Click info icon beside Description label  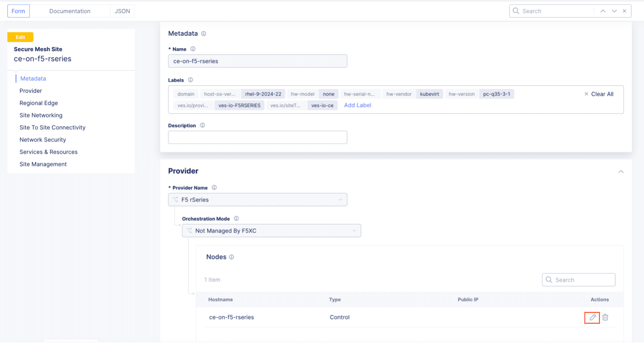[203, 126]
